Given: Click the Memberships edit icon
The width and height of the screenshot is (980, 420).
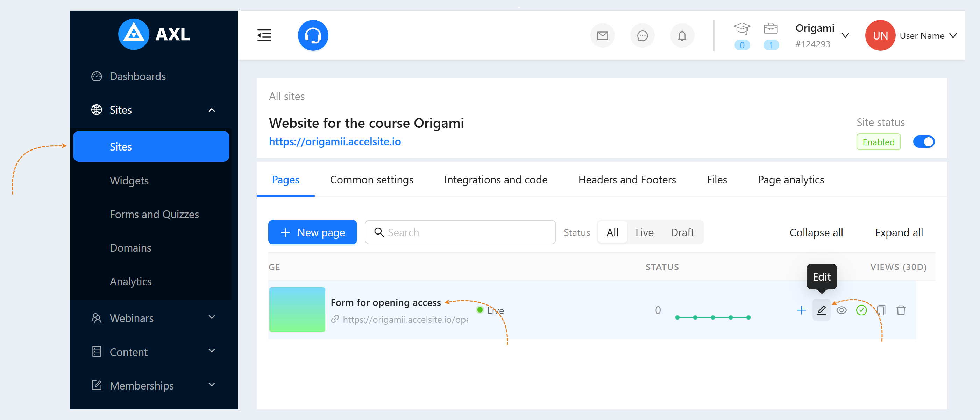Looking at the screenshot, I should [97, 385].
